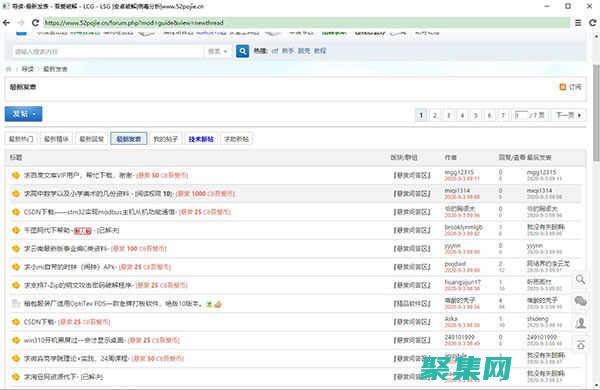Click the orange RSS subscribe icon
The image size is (600, 390).
click(x=562, y=87)
